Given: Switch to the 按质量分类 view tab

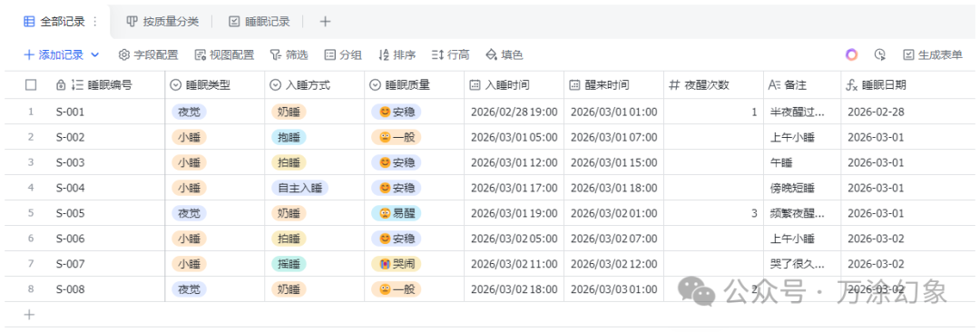Looking at the screenshot, I should [x=162, y=21].
